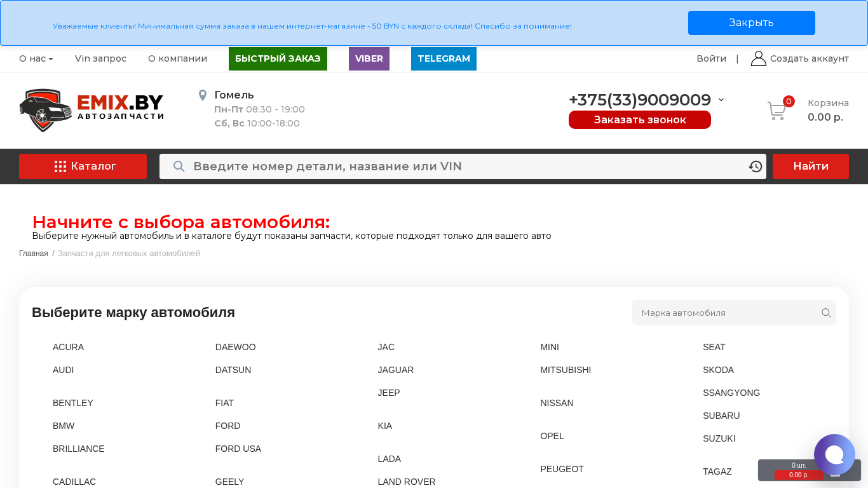This screenshot has height=488, width=868.
Task: Select the SUBARU brand
Action: click(x=721, y=416)
